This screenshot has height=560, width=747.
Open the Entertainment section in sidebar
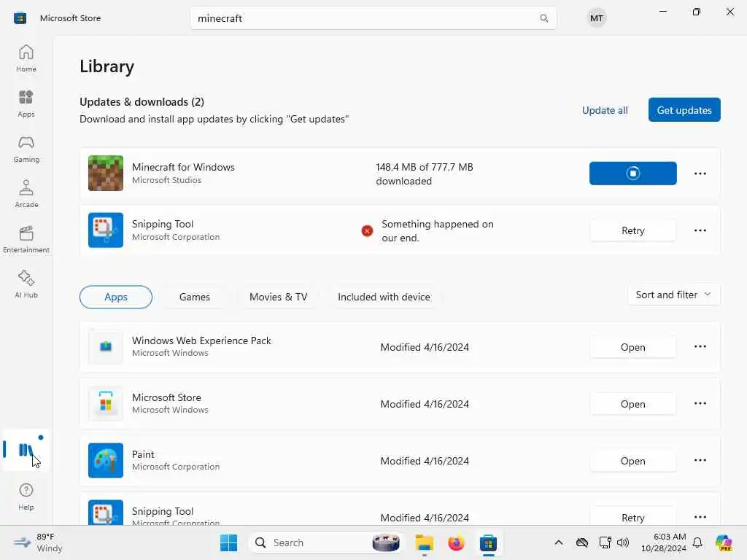pos(26,239)
